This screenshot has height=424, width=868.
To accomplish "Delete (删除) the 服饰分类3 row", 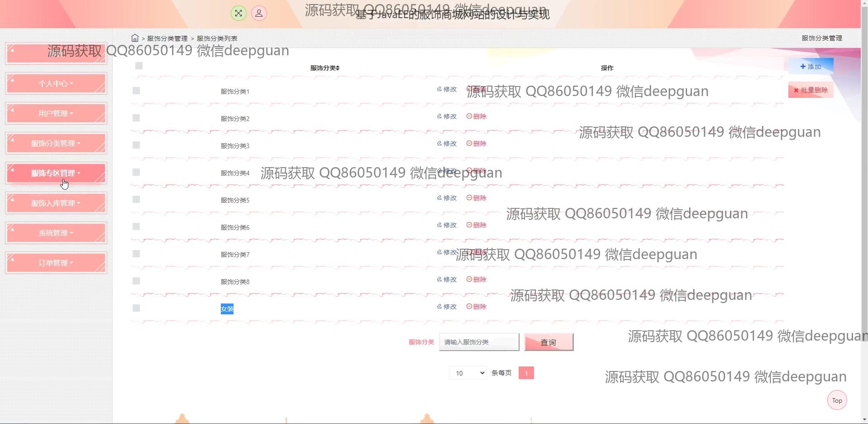I will coord(477,144).
